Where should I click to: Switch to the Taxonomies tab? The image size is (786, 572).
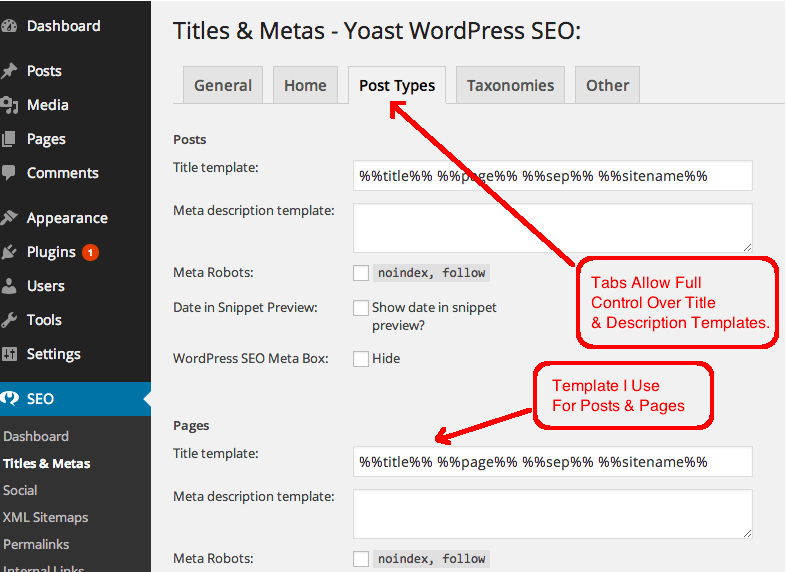click(510, 85)
